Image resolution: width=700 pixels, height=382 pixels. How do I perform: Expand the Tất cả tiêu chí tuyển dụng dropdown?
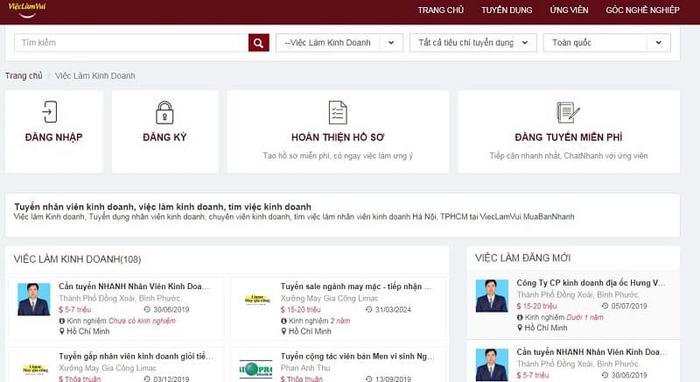(473, 43)
